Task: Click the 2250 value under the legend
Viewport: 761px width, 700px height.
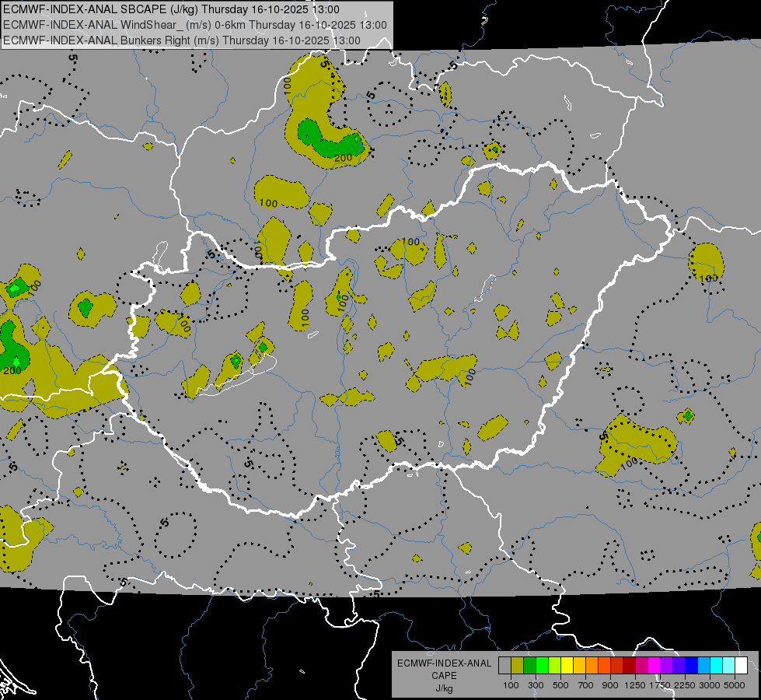Action: pyautogui.click(x=685, y=685)
